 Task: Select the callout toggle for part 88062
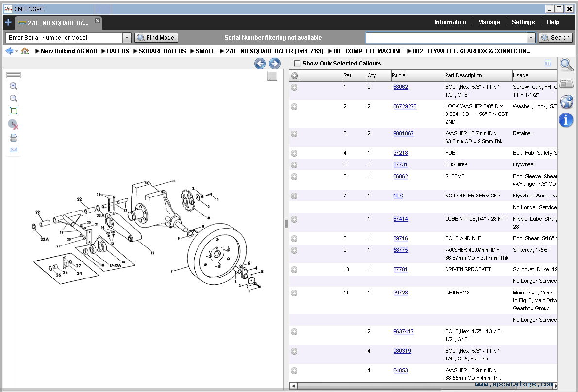(x=294, y=87)
